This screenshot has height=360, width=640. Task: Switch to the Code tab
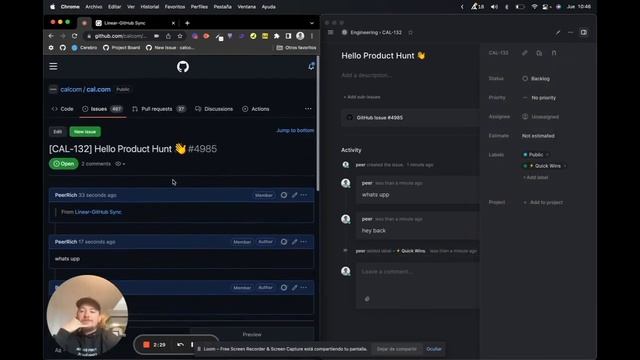62,109
